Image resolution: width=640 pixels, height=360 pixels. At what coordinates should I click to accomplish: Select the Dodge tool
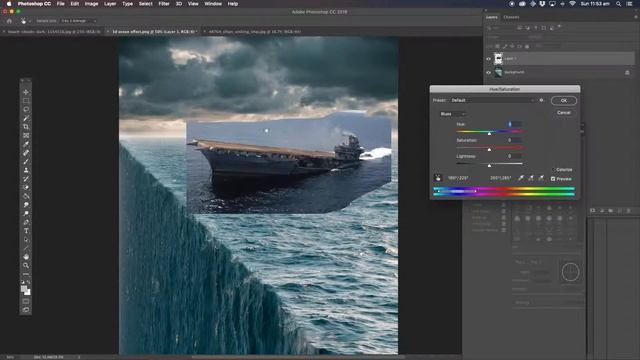click(x=26, y=213)
